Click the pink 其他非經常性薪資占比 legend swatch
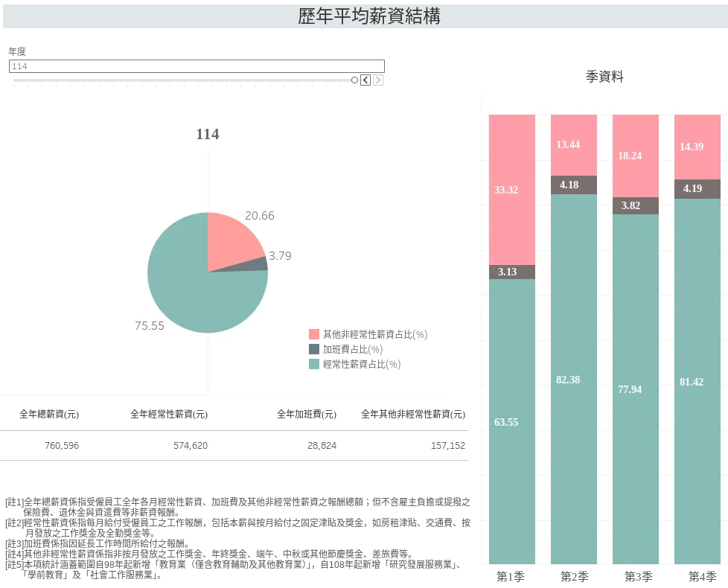This screenshot has height=588, width=728. 314,335
